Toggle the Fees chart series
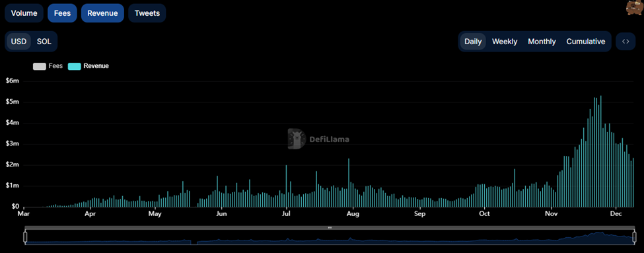The width and height of the screenshot is (644, 253). (62, 13)
